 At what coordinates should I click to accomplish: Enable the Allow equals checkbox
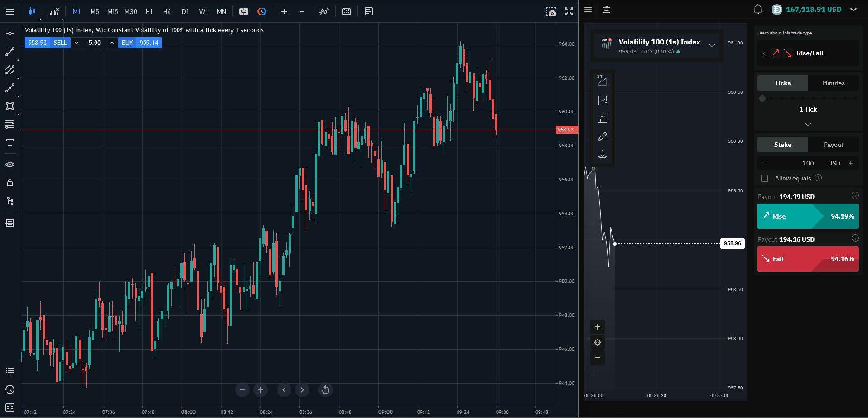point(765,178)
